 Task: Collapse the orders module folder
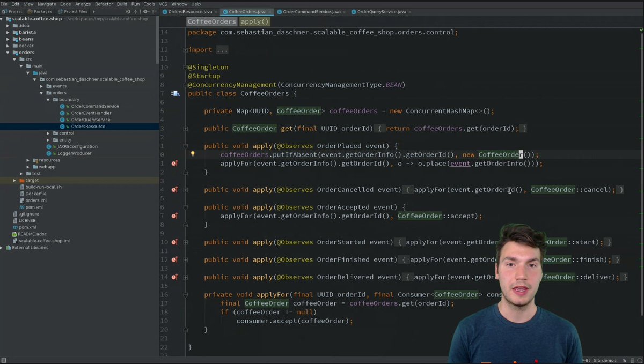[8, 53]
